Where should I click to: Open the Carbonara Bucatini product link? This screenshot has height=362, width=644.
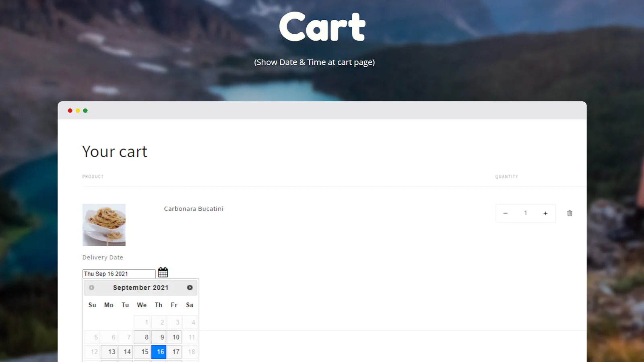tap(194, 209)
